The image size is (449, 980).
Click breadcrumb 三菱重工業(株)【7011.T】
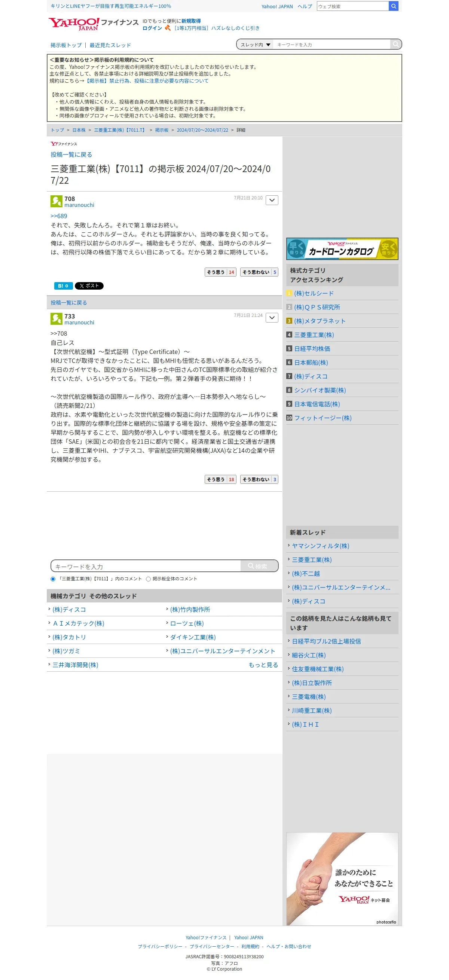120,130
